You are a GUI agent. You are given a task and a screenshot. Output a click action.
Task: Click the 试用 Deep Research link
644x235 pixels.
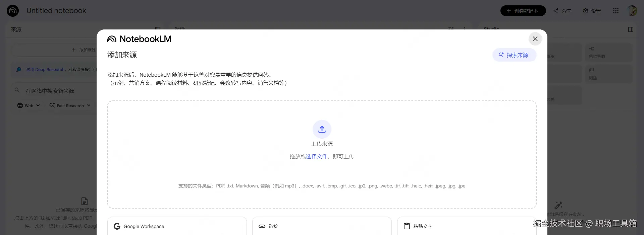45,70
